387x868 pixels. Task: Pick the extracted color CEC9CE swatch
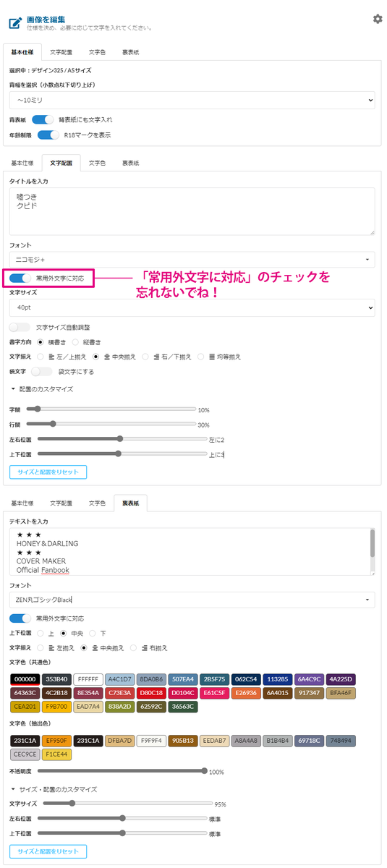[x=25, y=754]
